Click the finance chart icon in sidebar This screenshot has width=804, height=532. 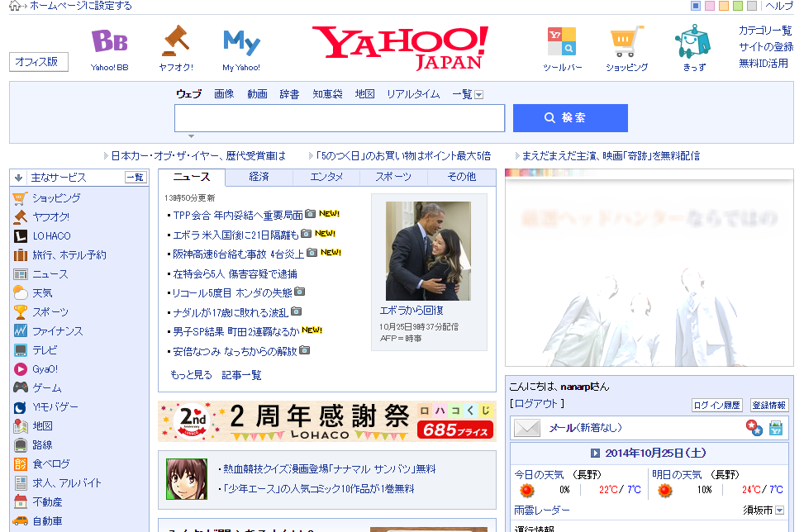(x=20, y=330)
